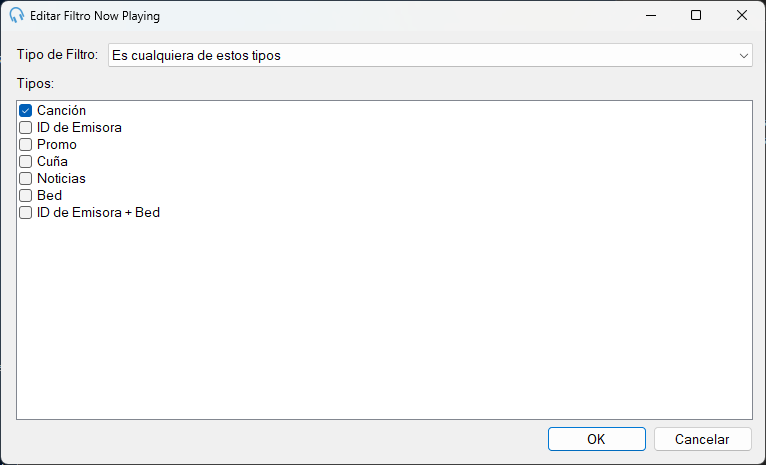Click the Tipos label above the list

coord(35,83)
